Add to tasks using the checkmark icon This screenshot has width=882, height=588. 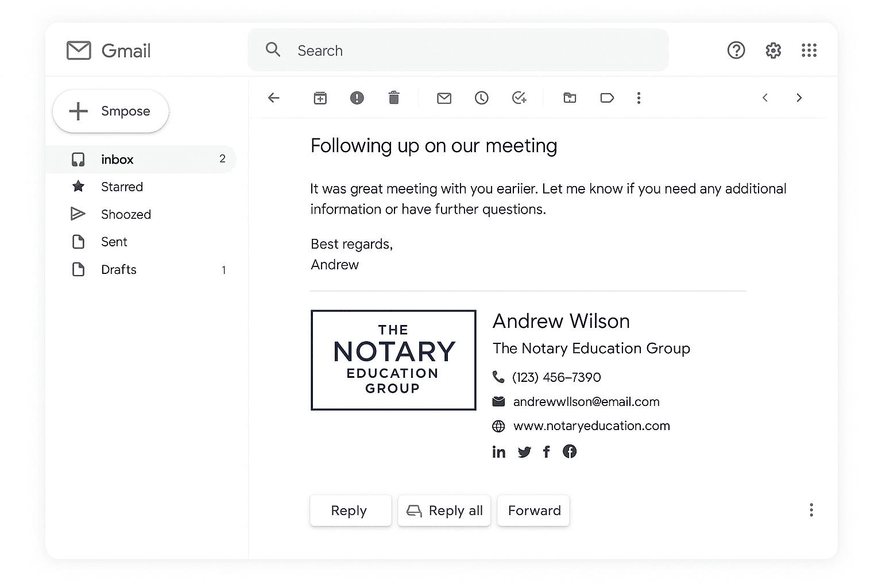tap(519, 98)
